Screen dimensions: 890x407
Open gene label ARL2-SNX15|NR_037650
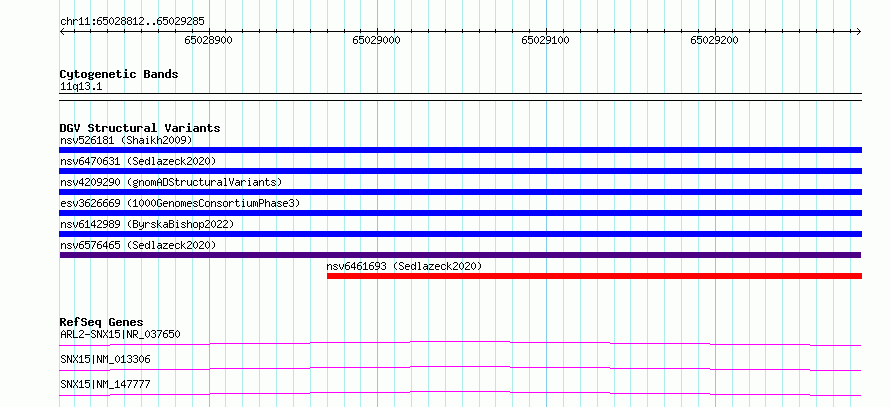tap(120, 334)
